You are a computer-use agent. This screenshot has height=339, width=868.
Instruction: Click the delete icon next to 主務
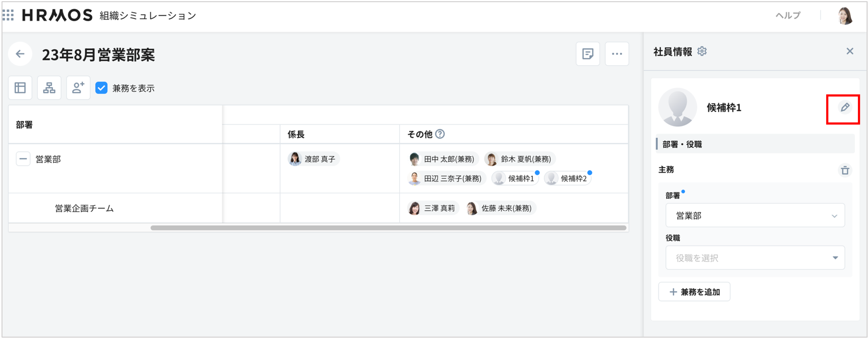pos(845,170)
